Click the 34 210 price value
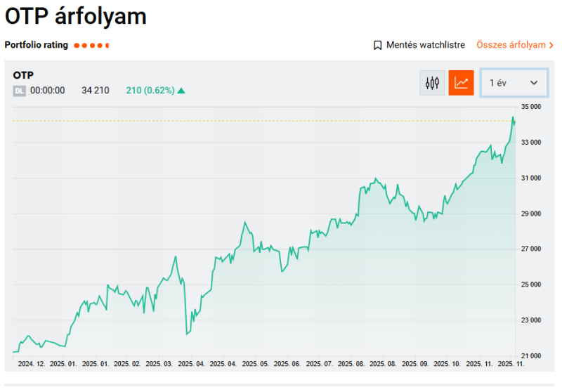 (96, 91)
